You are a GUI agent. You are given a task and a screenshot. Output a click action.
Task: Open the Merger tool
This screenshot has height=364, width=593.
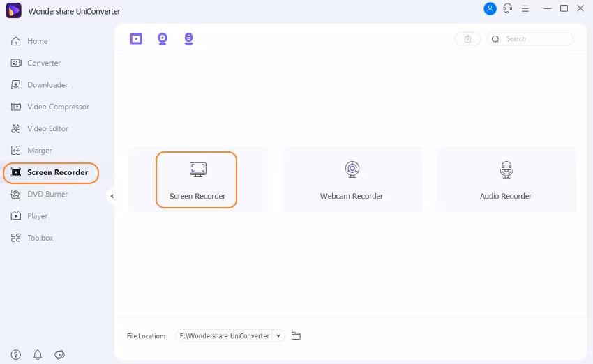pyautogui.click(x=31, y=151)
